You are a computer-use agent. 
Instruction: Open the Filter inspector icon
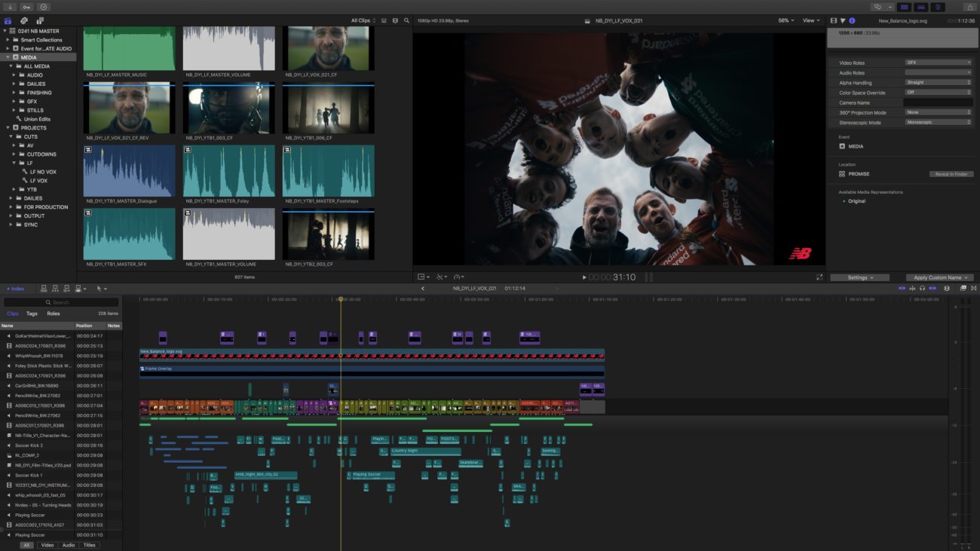[x=843, y=20]
